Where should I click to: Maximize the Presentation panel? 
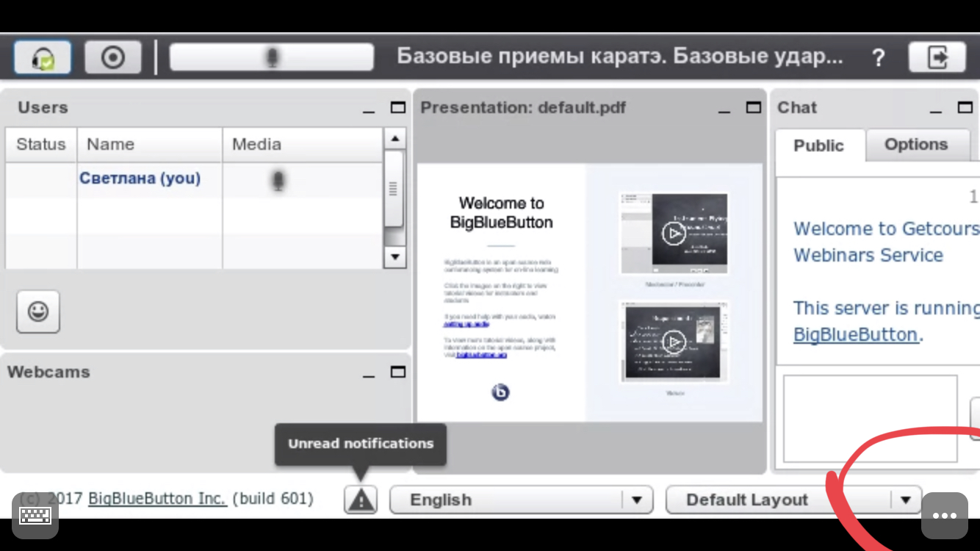(x=753, y=107)
